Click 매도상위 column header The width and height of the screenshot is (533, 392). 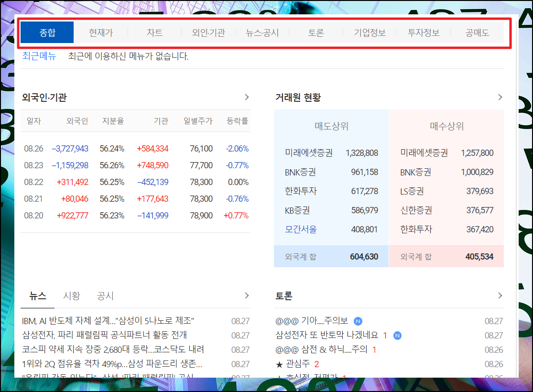click(331, 126)
